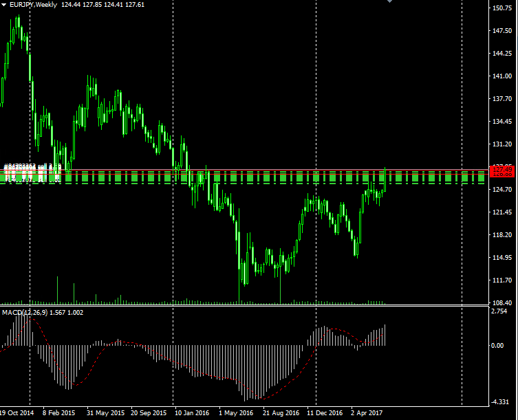Click the 121.45 price axis label
This screenshot has width=518, height=420.
(x=501, y=212)
